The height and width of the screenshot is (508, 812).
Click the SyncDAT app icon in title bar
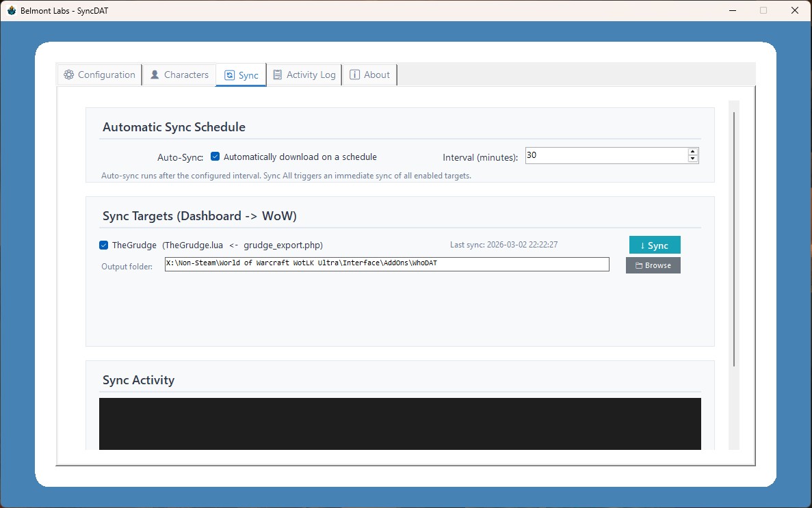coord(11,10)
